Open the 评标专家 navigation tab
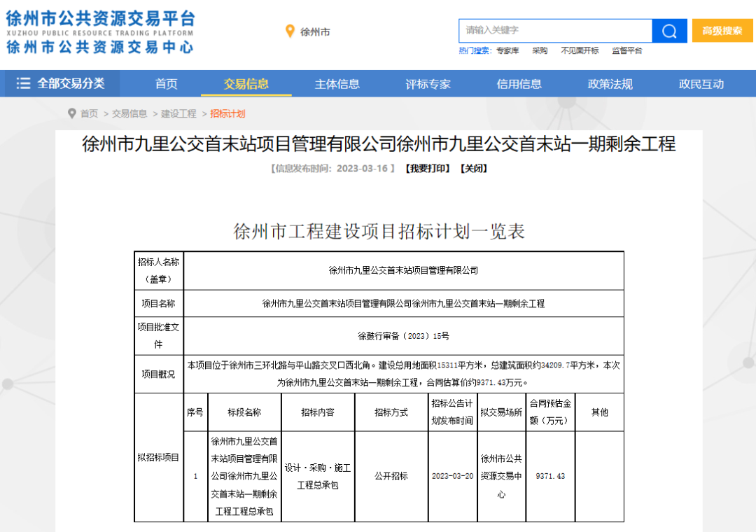 (428, 84)
